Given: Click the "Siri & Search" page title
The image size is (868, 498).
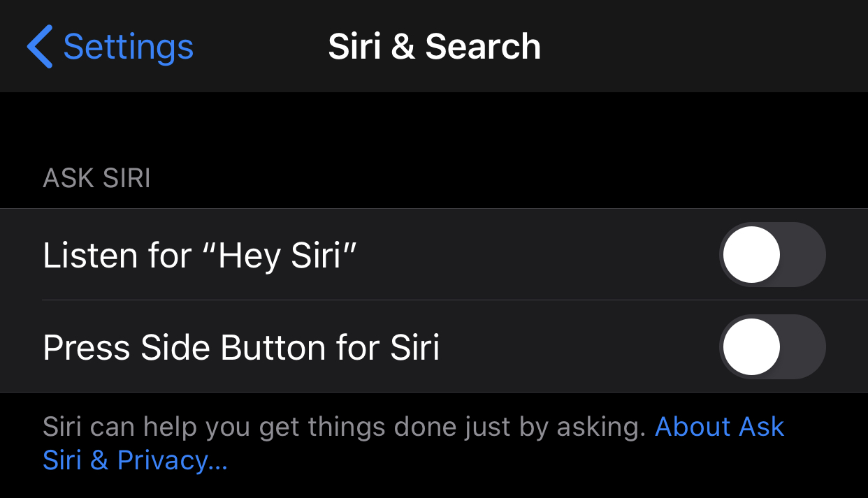Looking at the screenshot, I should point(434,47).
